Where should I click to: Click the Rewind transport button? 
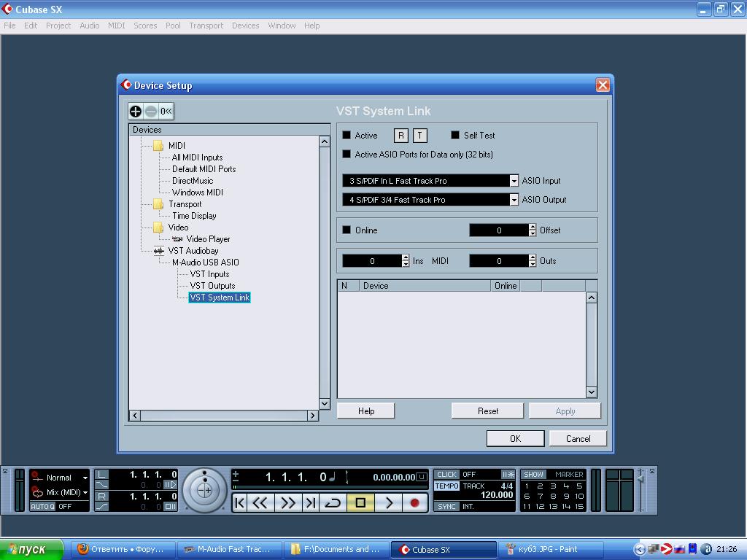260,502
